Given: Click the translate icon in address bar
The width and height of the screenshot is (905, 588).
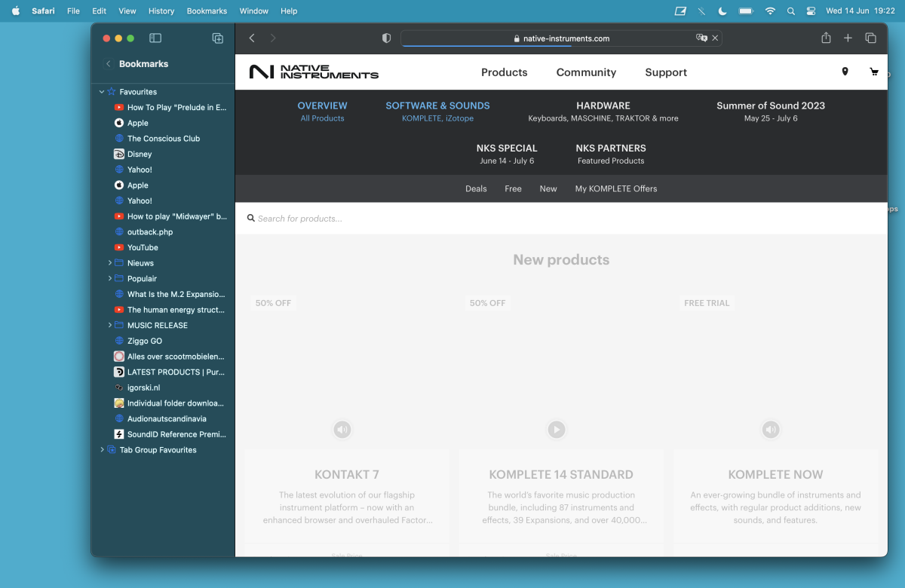Looking at the screenshot, I should (701, 38).
